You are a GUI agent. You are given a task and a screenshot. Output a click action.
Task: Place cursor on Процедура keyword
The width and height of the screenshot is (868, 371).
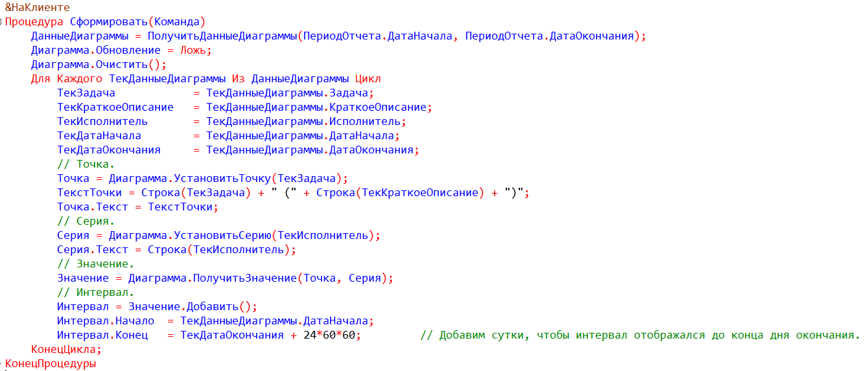coord(34,21)
